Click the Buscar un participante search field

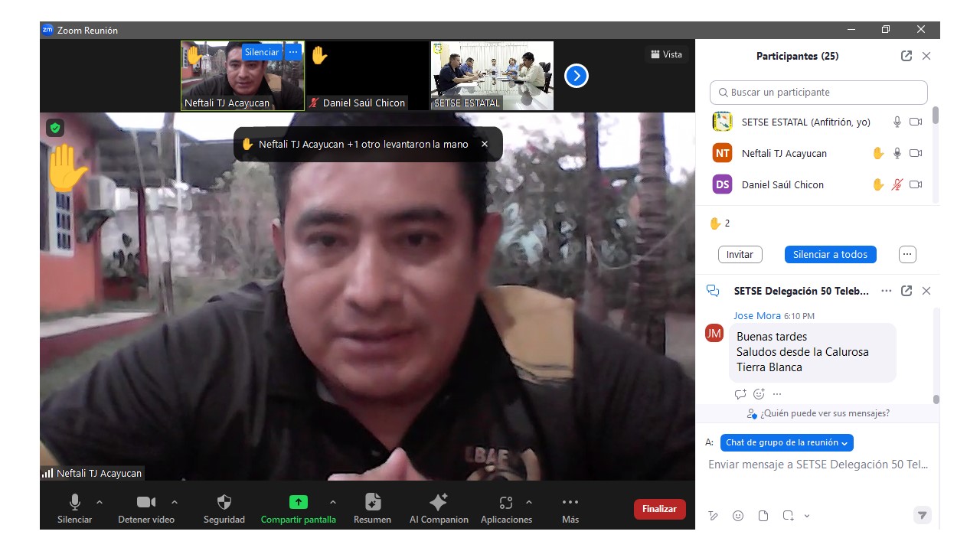tap(818, 93)
